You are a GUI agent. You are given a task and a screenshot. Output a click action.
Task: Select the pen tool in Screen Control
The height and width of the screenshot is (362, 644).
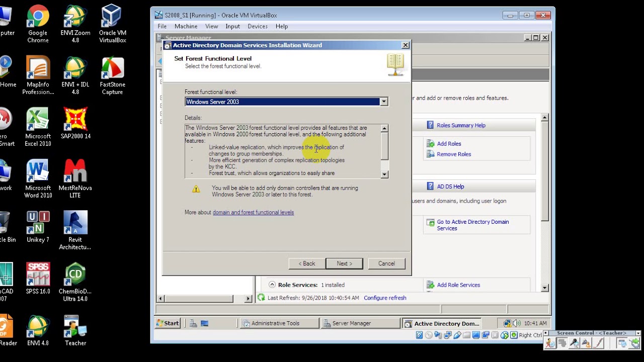point(598,343)
